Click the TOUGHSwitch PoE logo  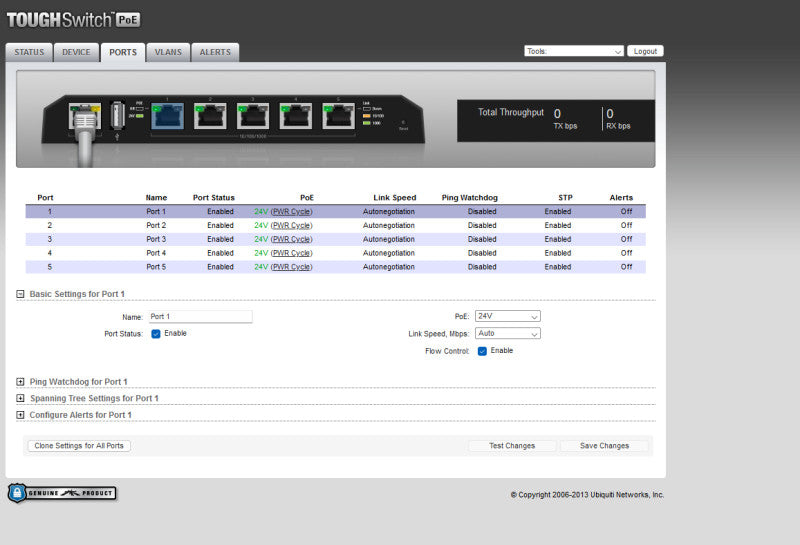[x=73, y=20]
